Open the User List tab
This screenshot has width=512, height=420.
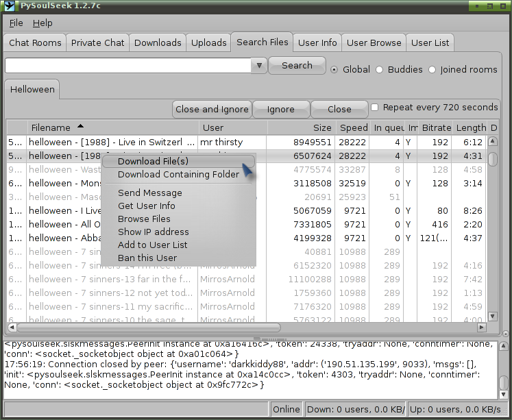point(430,42)
